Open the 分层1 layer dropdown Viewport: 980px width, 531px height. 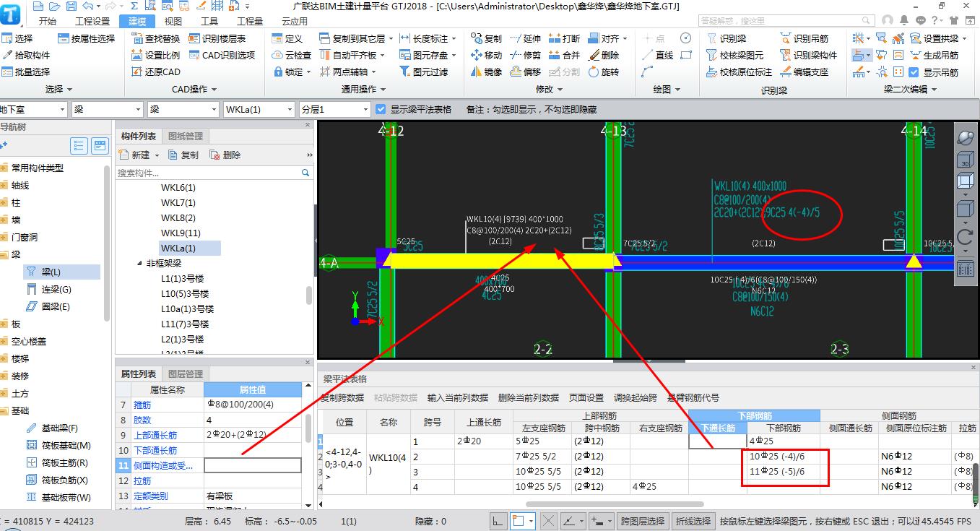(x=365, y=109)
